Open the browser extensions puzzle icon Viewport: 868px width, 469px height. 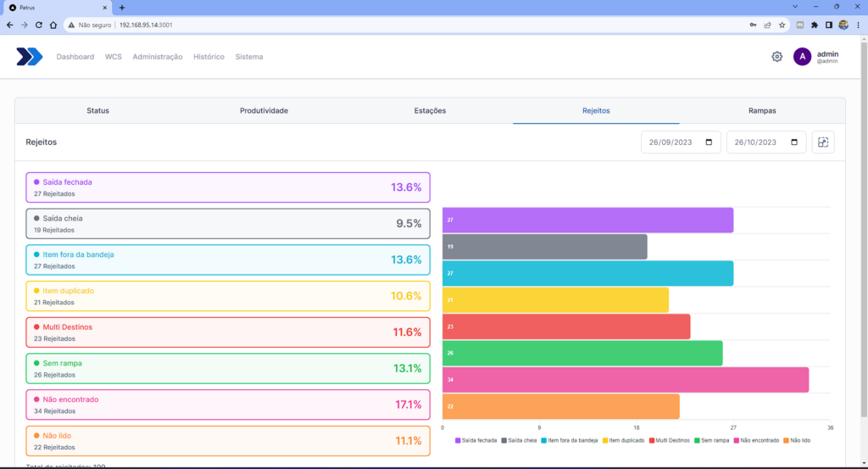[815, 25]
